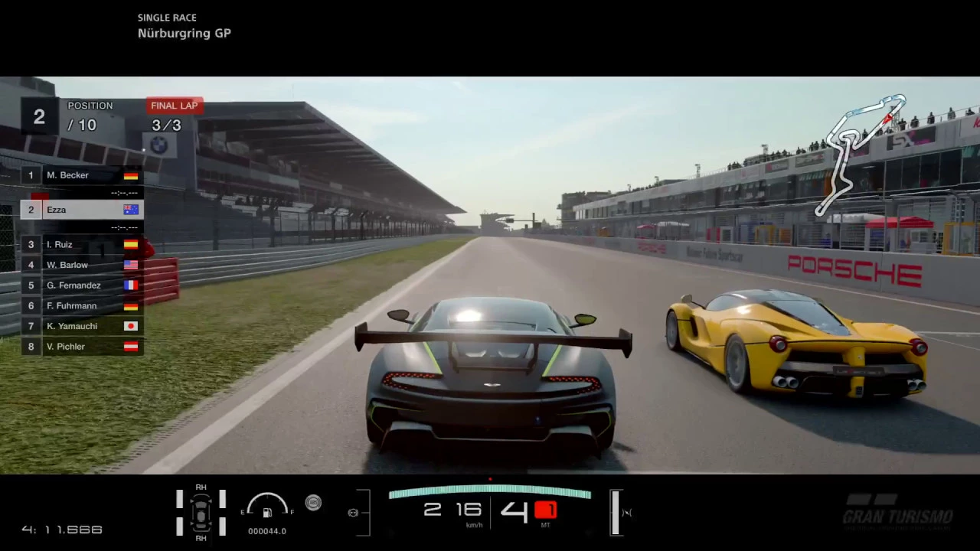Click the / 10 total cars text
980x551 pixels.
pos(82,125)
